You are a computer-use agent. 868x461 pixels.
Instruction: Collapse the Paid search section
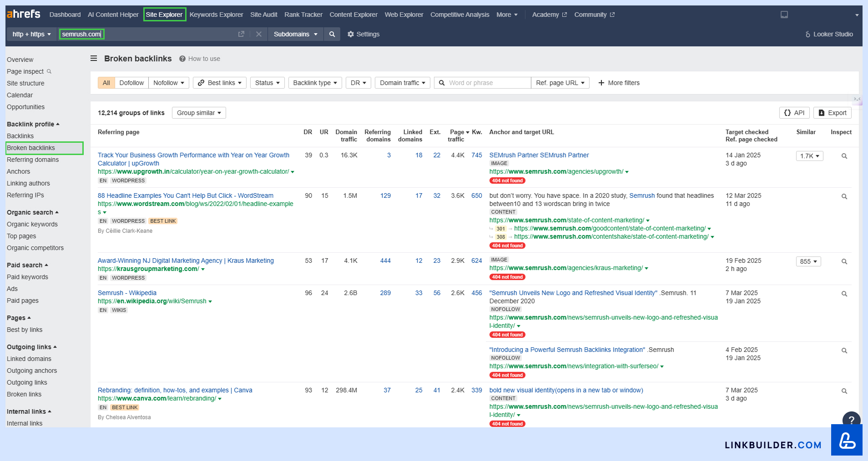click(27, 265)
